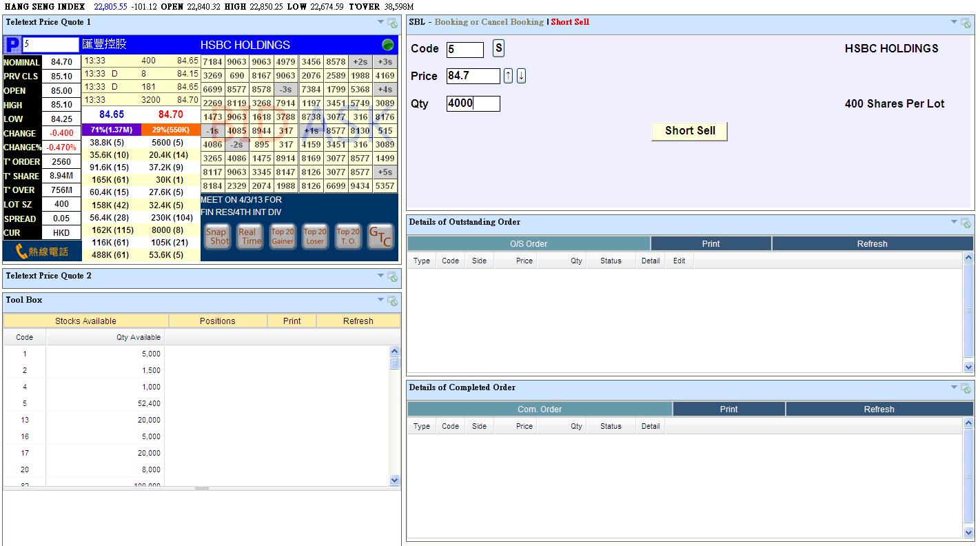Viewport: 980px width, 546px height.
Task: Open the Top 20 T.O. list
Action: pyautogui.click(x=348, y=236)
